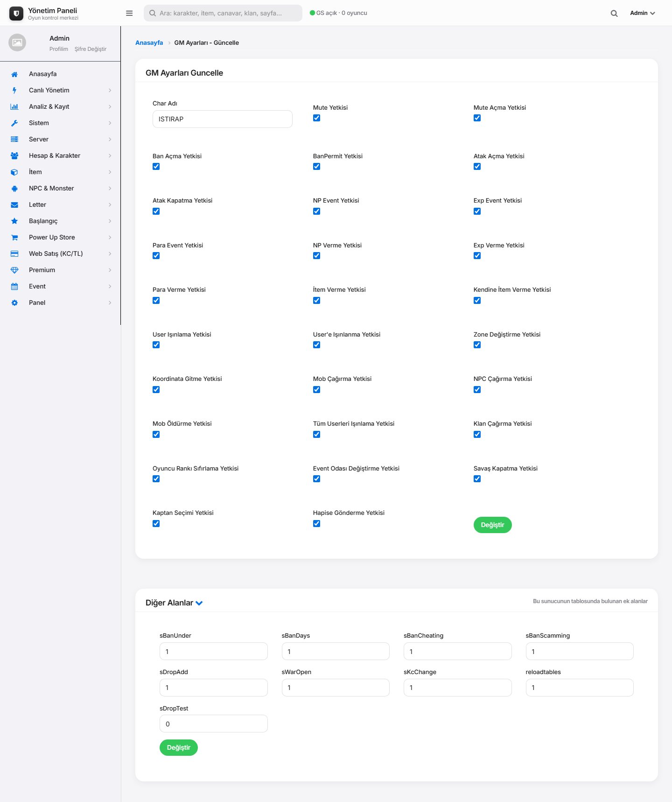Click the shield logo icon
The width and height of the screenshot is (672, 802).
click(16, 14)
